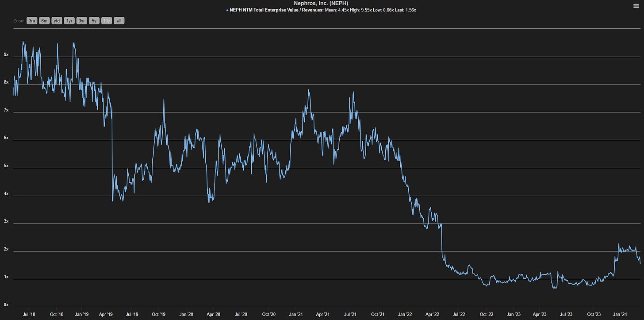Click the Jul '19 x-axis label

pyautogui.click(x=132, y=314)
